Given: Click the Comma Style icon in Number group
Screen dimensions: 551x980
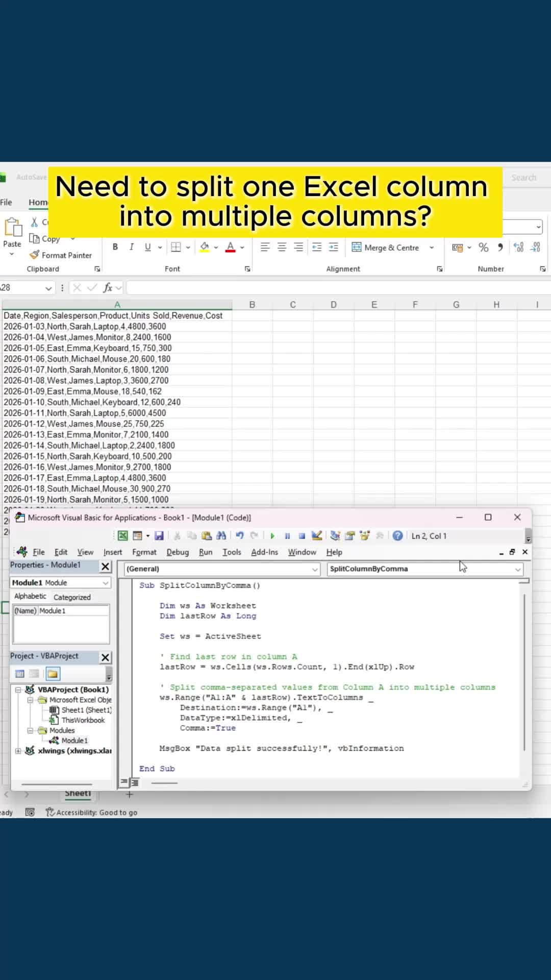Looking at the screenshot, I should coord(500,247).
